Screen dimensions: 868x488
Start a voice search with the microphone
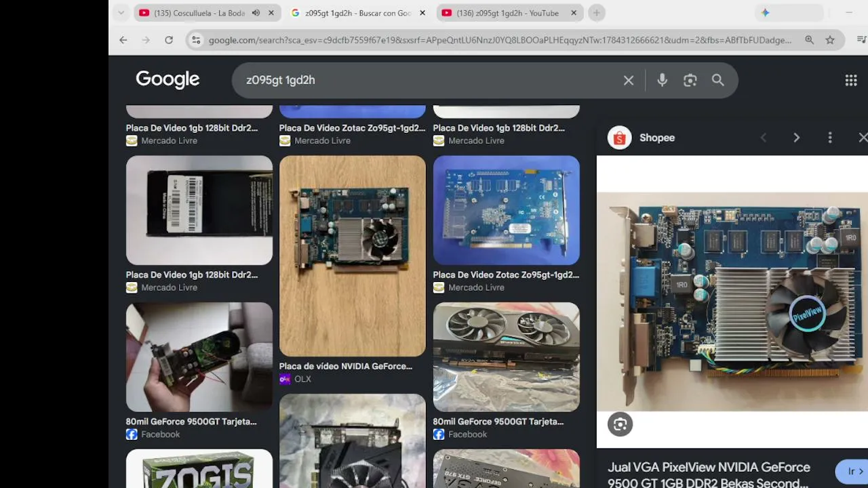click(663, 81)
